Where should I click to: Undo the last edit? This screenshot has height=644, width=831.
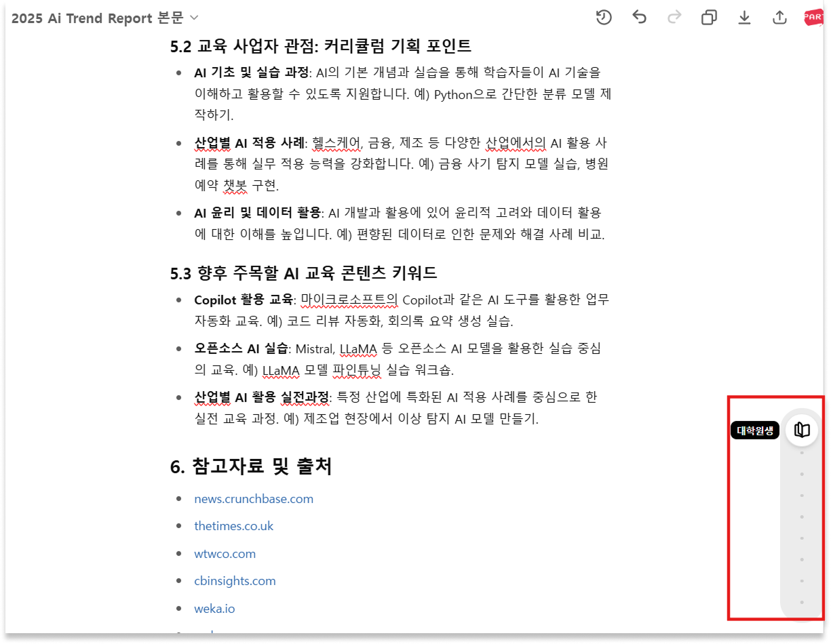[x=639, y=18]
